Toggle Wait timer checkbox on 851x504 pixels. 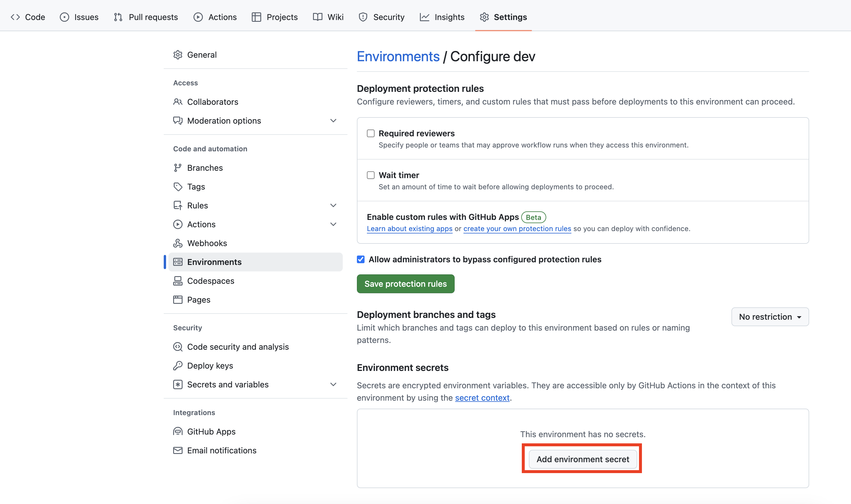[x=370, y=175]
